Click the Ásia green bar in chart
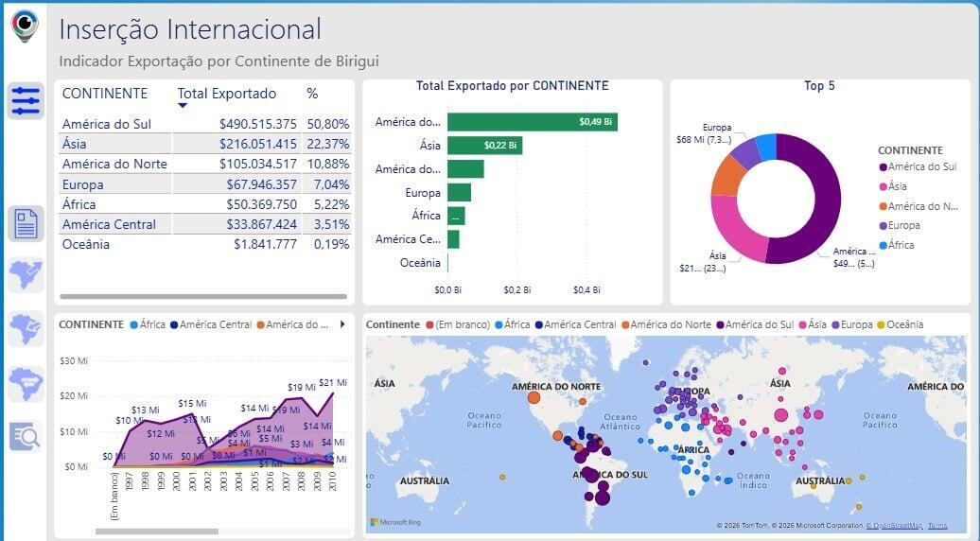Viewport: 980px width, 541px height. tap(483, 146)
